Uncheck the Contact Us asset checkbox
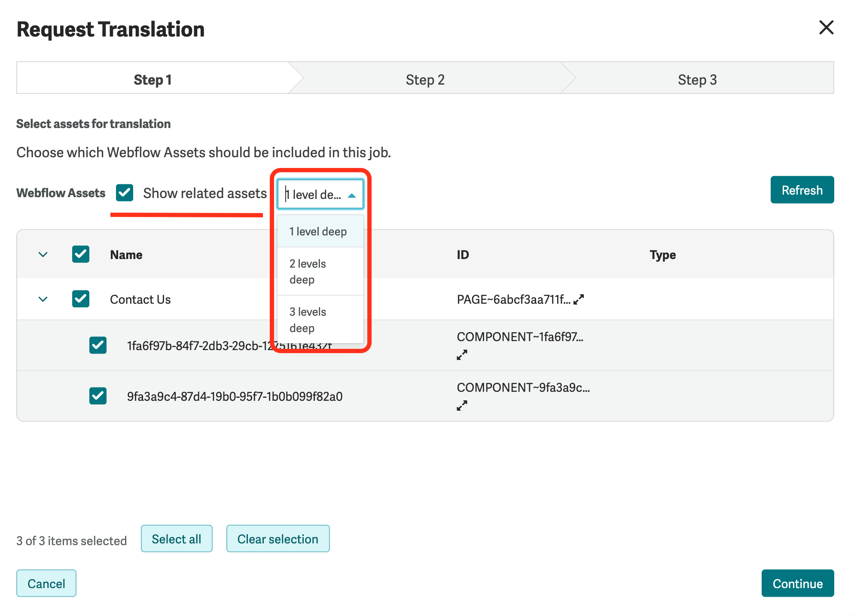This screenshot has width=854, height=616. 81,299
